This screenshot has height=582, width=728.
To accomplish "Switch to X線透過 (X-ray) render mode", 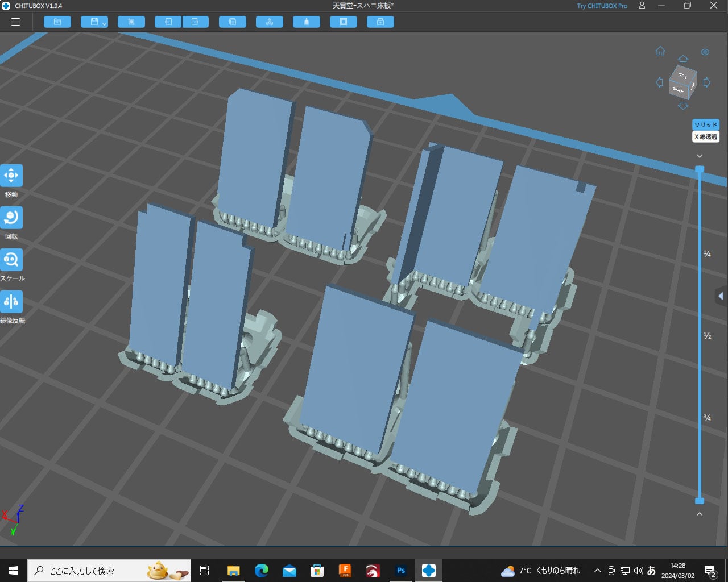I will 706,137.
